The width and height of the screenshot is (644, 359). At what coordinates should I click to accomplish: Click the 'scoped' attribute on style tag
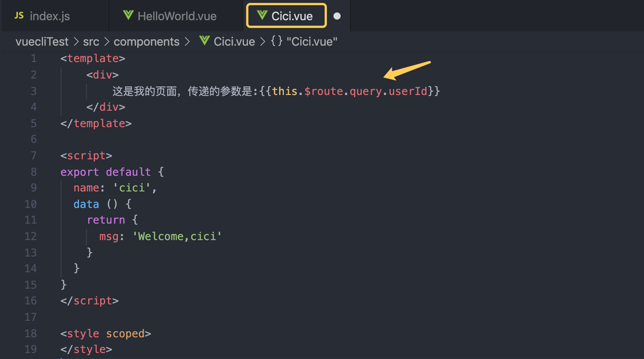pyautogui.click(x=125, y=334)
